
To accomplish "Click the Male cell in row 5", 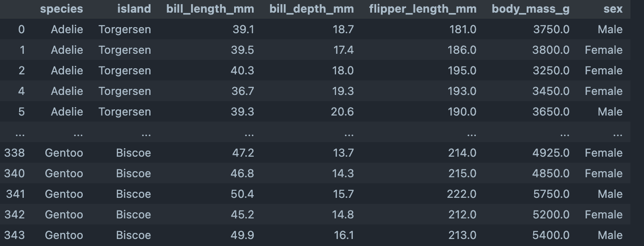I will [610, 112].
